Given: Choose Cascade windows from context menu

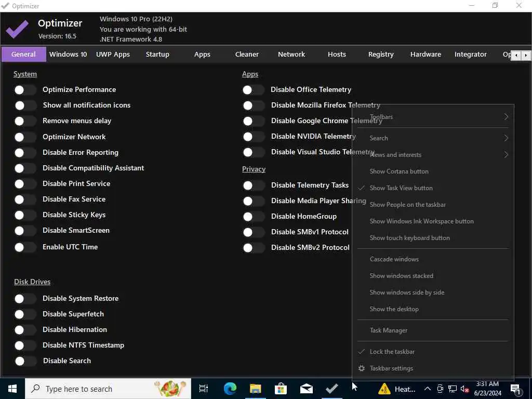Looking at the screenshot, I should pos(433,259).
